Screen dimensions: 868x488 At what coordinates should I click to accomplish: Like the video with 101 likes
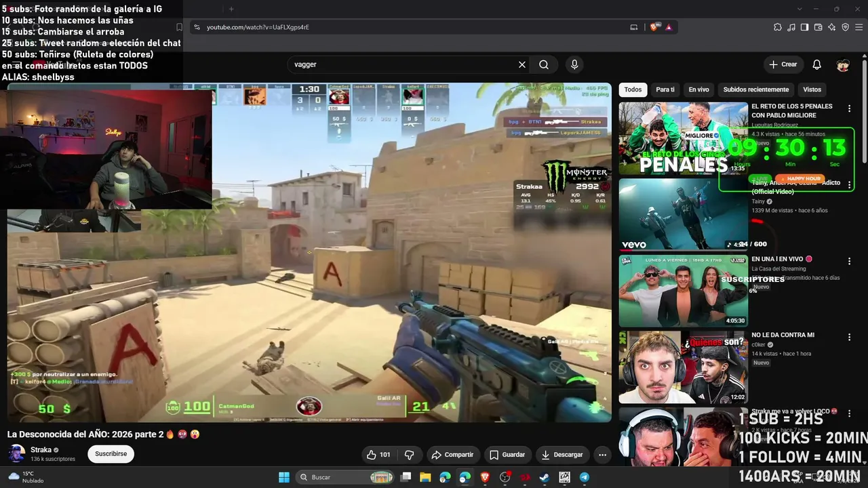click(x=379, y=455)
